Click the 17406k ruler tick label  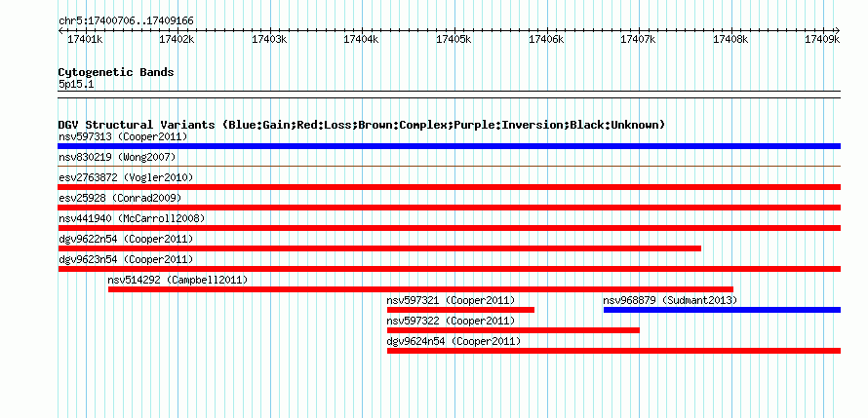click(546, 40)
